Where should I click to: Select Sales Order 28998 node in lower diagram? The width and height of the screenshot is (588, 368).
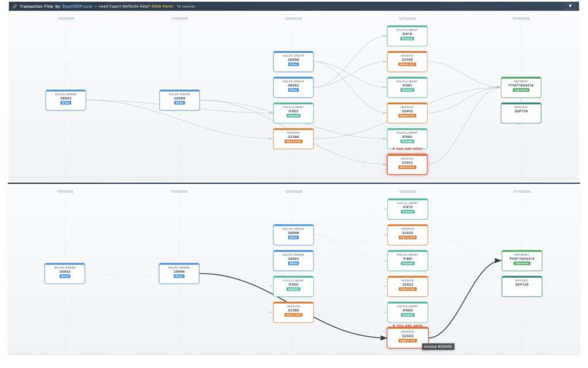293,235
